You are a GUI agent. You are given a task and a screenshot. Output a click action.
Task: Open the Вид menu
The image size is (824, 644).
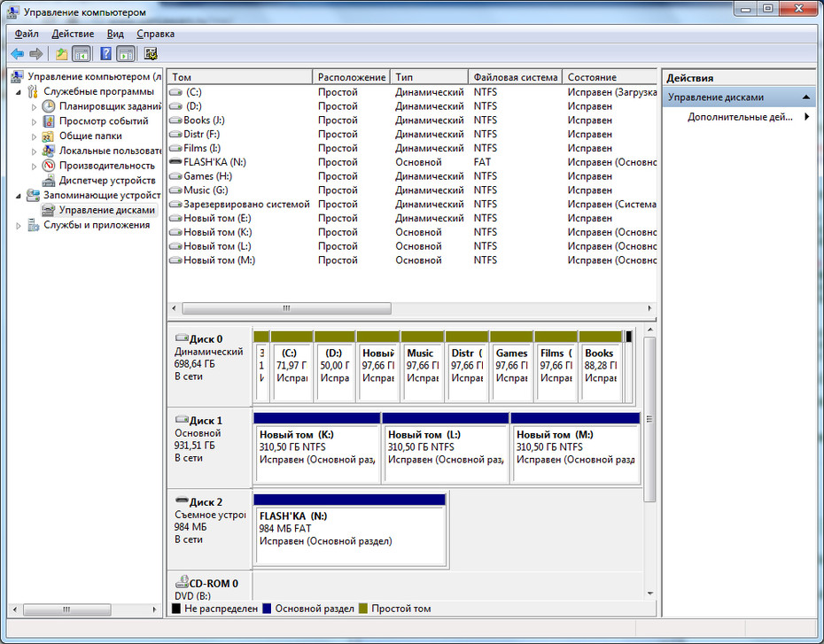click(x=115, y=34)
